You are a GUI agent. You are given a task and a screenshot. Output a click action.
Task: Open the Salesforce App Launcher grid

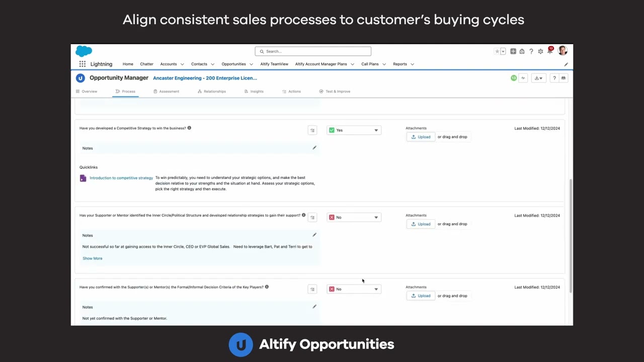tap(82, 64)
